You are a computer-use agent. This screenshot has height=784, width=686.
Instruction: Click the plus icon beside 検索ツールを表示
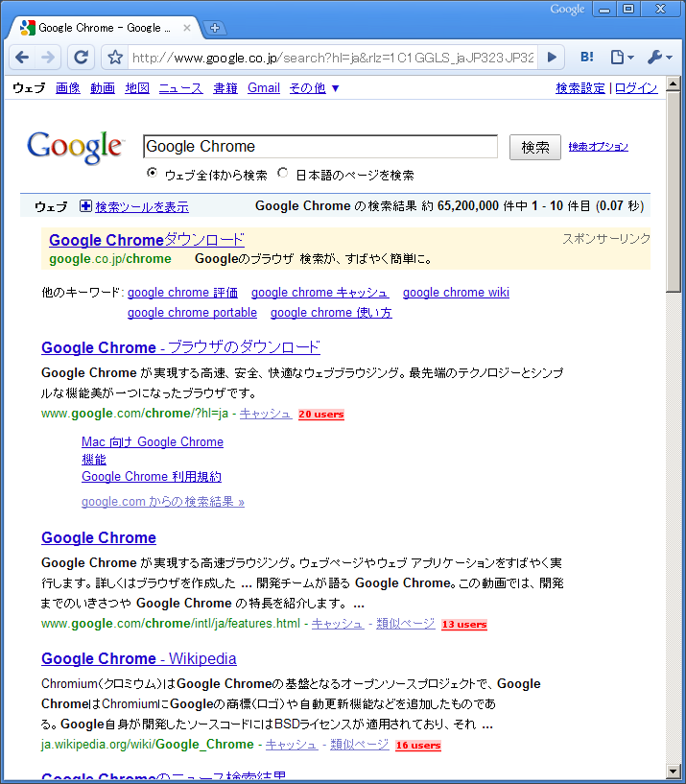point(85,206)
